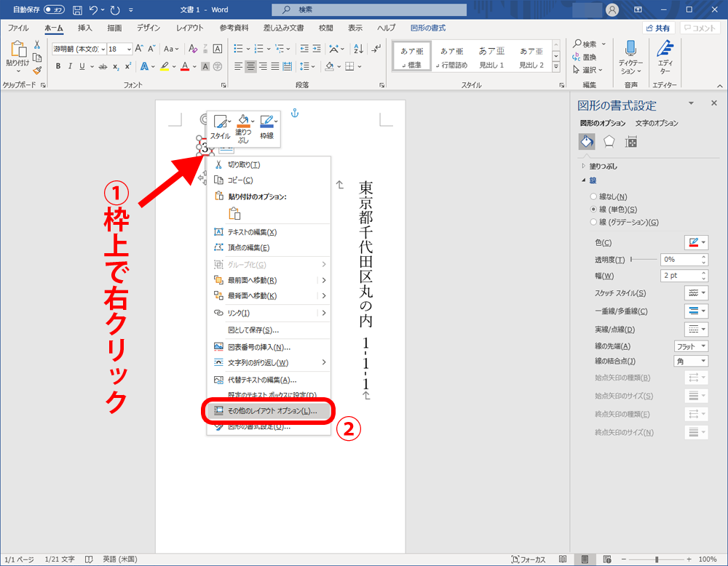The width and height of the screenshot is (728, 566).
Task: Select 塗りつぶし on the floating mini toolbar
Action: (x=245, y=120)
